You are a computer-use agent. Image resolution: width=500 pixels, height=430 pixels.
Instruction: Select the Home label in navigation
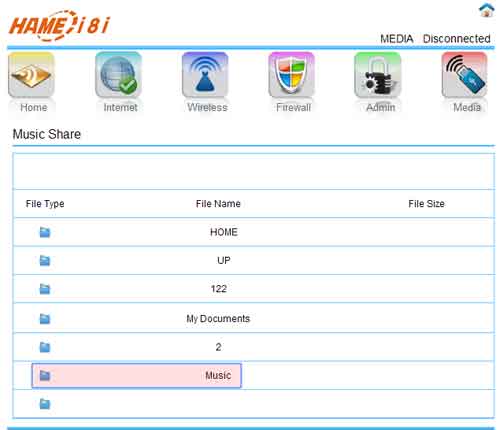click(34, 107)
